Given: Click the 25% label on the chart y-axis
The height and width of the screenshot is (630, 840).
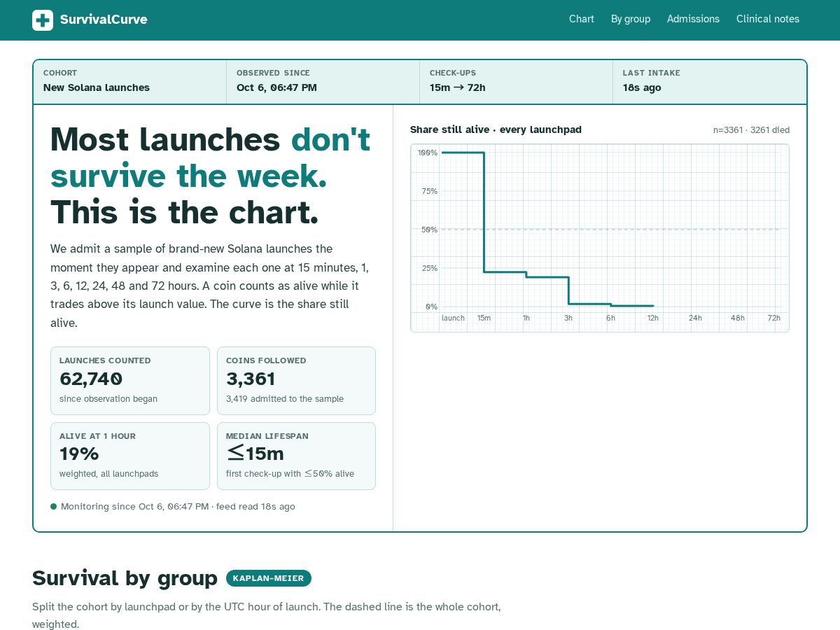Looking at the screenshot, I should (429, 268).
